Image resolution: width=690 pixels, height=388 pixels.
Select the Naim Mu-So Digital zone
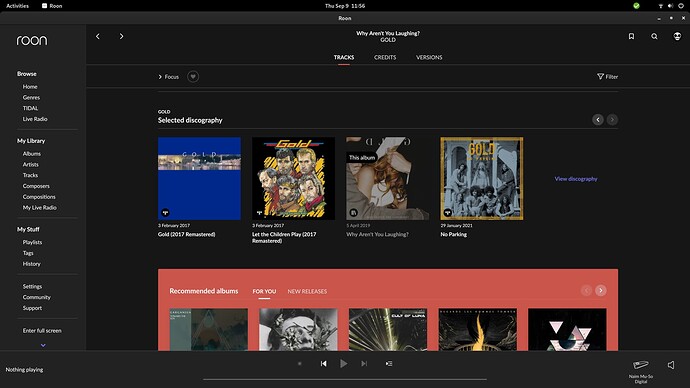pyautogui.click(x=641, y=371)
